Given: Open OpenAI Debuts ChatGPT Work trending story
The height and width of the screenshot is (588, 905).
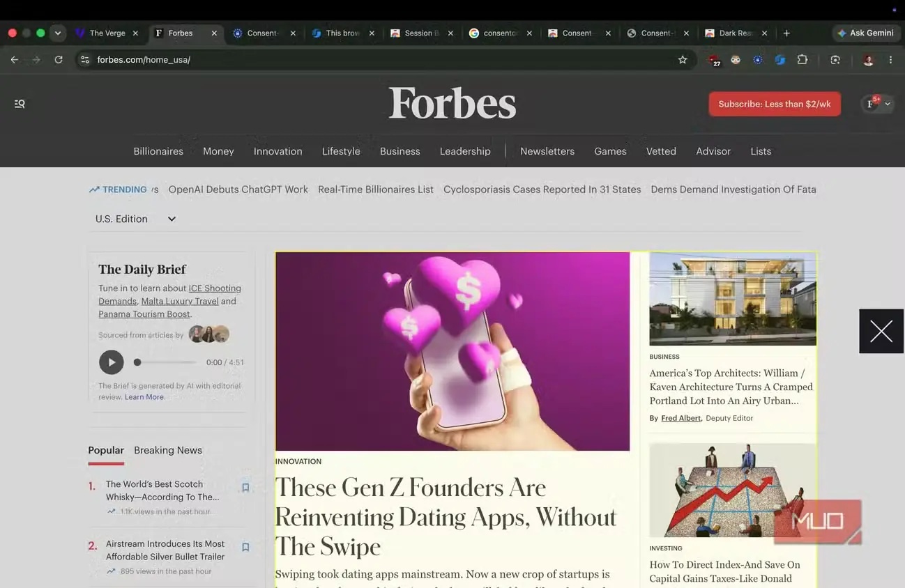Looking at the screenshot, I should (238, 189).
